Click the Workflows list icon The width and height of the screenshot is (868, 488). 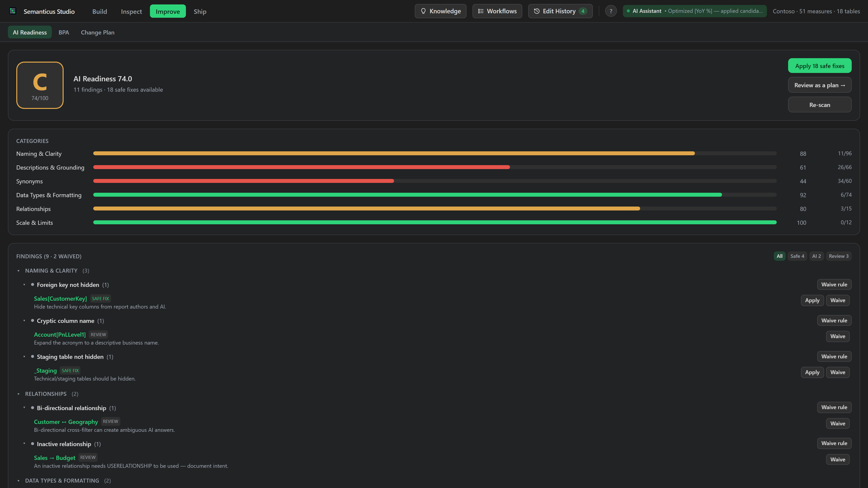481,11
